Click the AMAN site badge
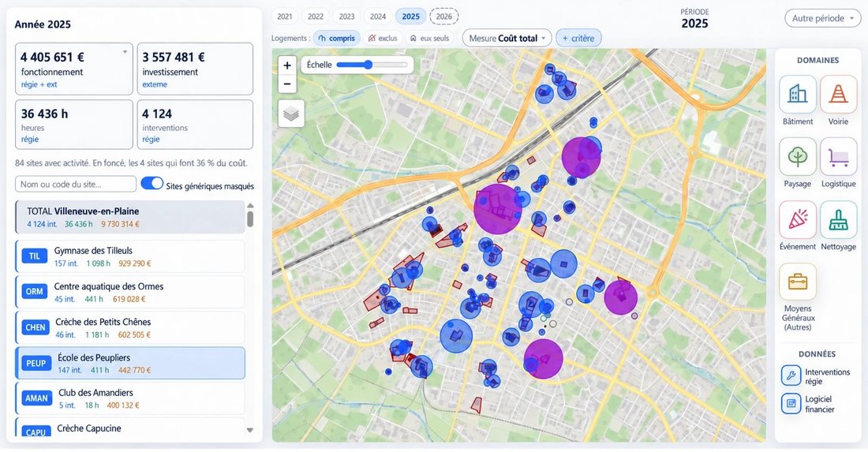Viewport: 868px width, 452px height. tap(36, 398)
